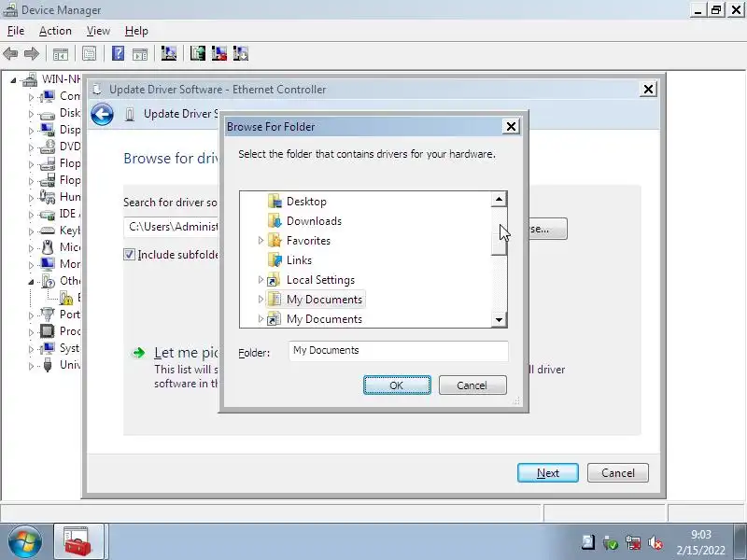Toggle the Show/Hide Action Pane toolbar icon
747x560 pixels.
139,54
